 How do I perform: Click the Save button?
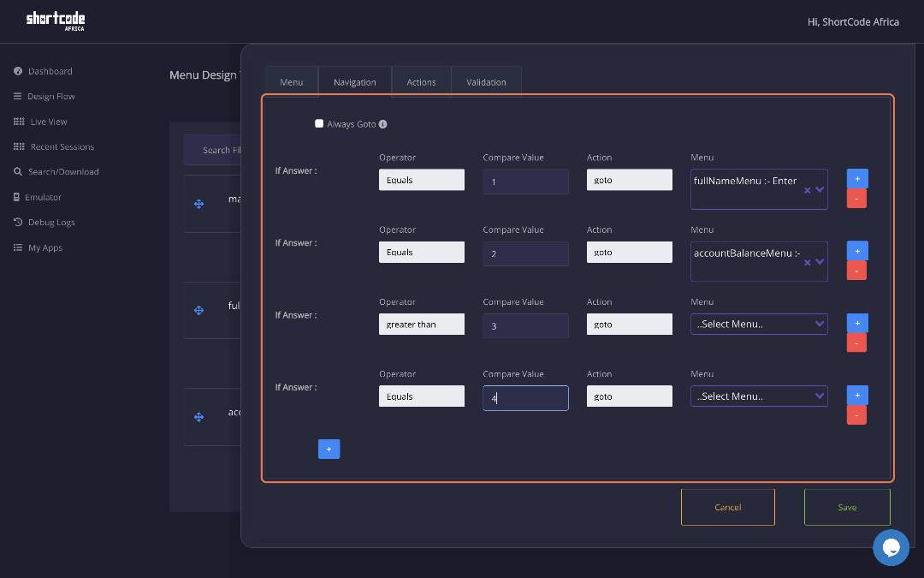point(847,507)
